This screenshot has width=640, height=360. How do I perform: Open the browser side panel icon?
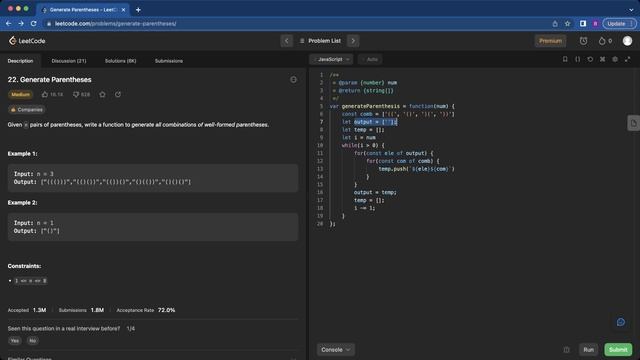click(583, 24)
